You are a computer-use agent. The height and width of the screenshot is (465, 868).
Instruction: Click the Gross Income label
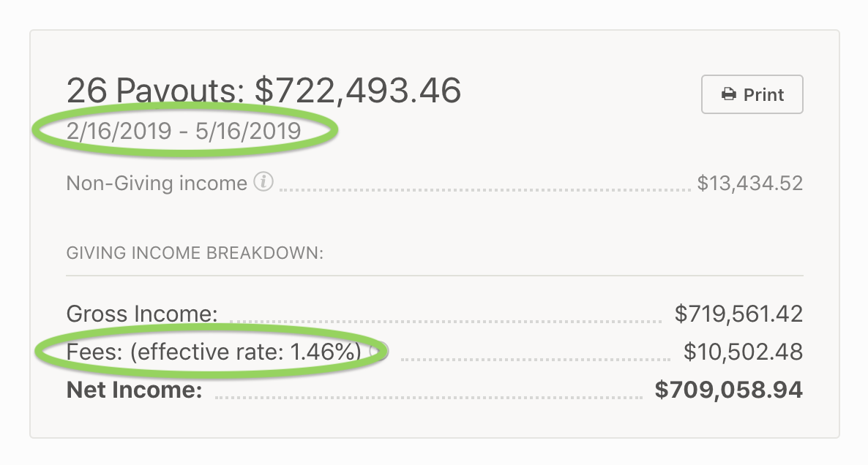pyautogui.click(x=142, y=314)
